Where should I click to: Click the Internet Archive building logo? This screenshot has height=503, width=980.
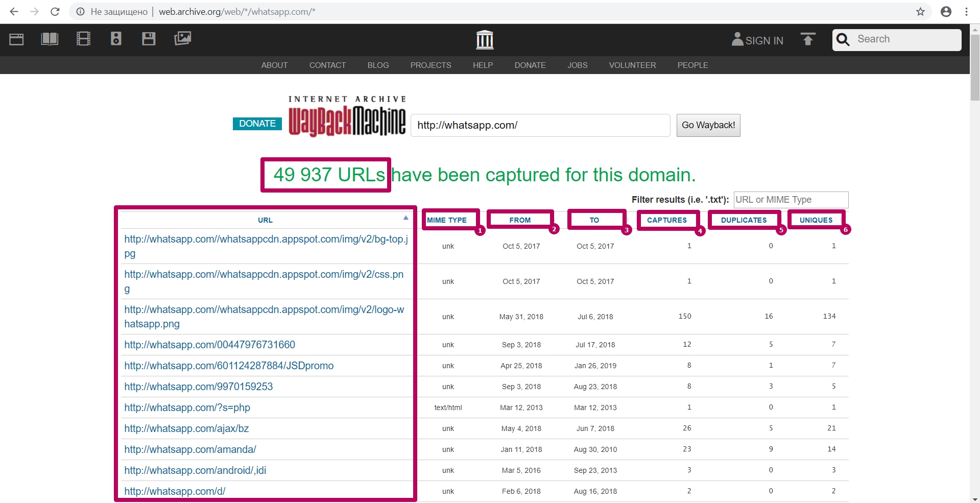[x=485, y=39]
